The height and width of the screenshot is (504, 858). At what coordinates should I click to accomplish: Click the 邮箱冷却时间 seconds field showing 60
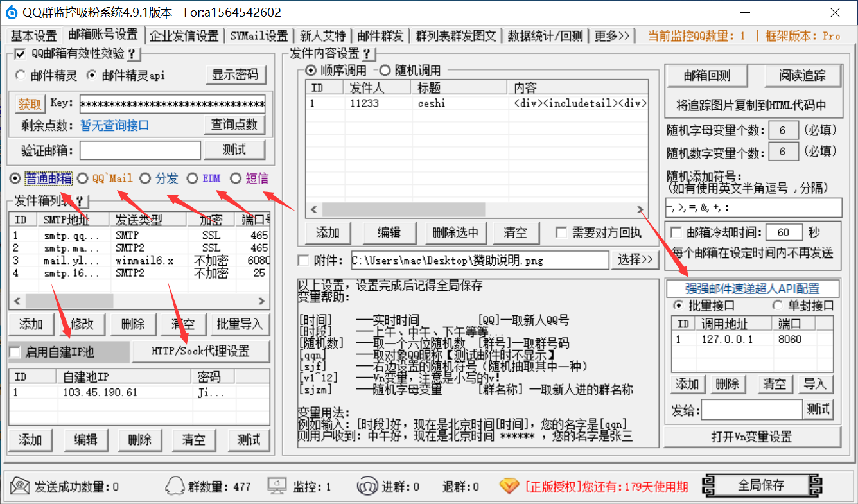coord(784,232)
